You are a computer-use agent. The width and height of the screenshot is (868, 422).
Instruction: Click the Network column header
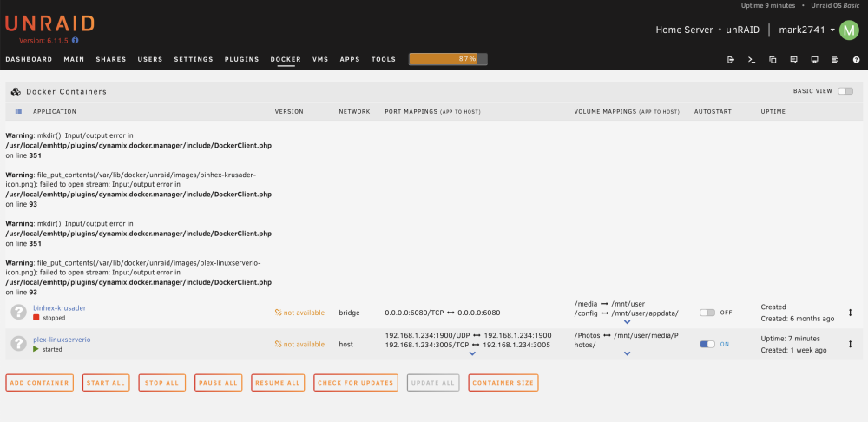(354, 111)
